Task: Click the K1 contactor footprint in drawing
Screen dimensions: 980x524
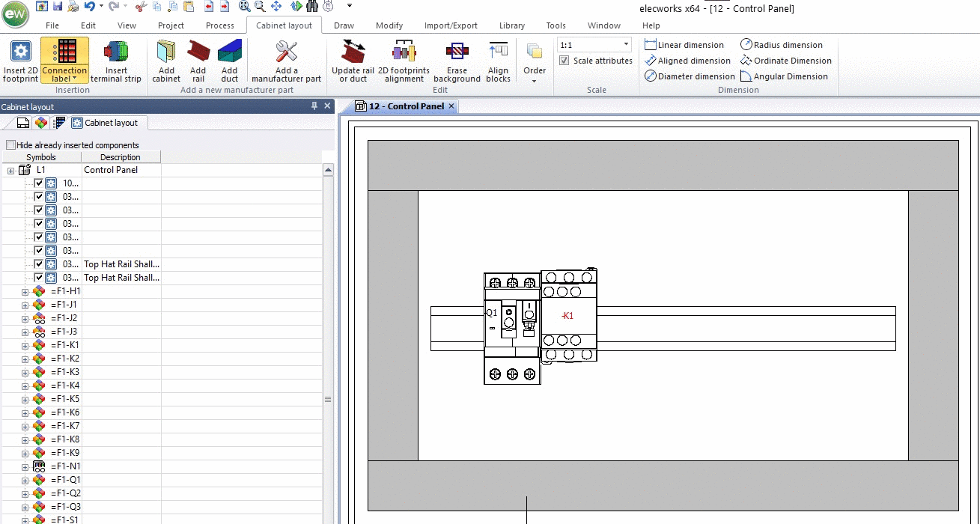Action: [x=568, y=316]
